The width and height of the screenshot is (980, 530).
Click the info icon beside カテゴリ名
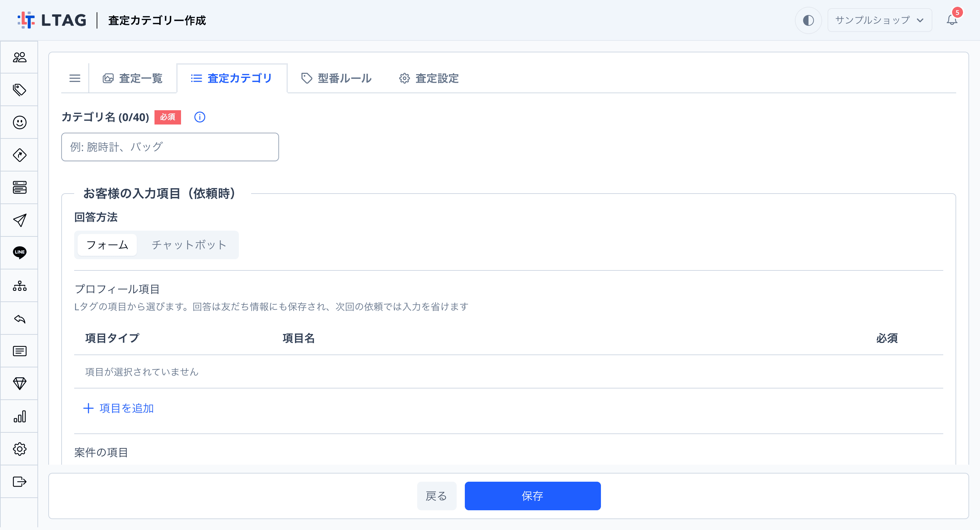click(200, 117)
